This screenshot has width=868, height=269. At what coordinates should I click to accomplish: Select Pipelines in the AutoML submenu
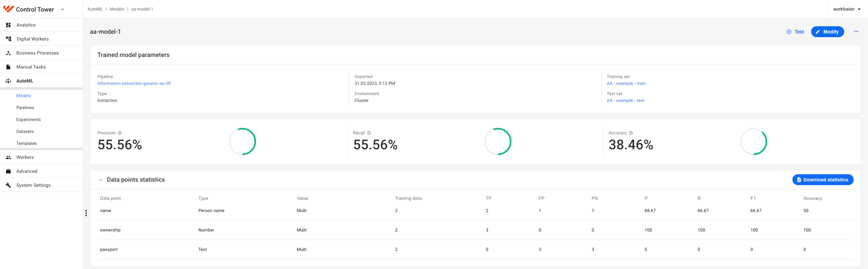point(25,107)
